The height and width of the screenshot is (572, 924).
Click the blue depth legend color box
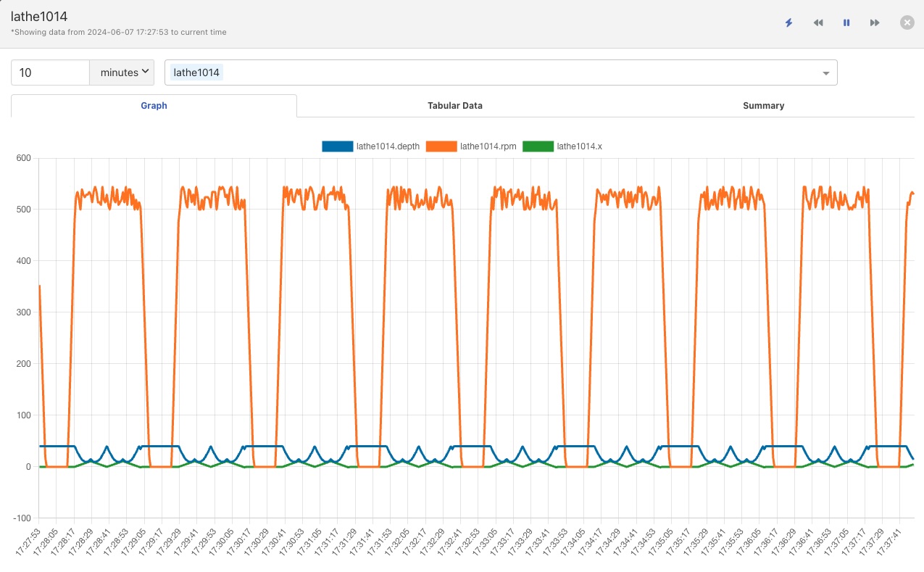337,146
